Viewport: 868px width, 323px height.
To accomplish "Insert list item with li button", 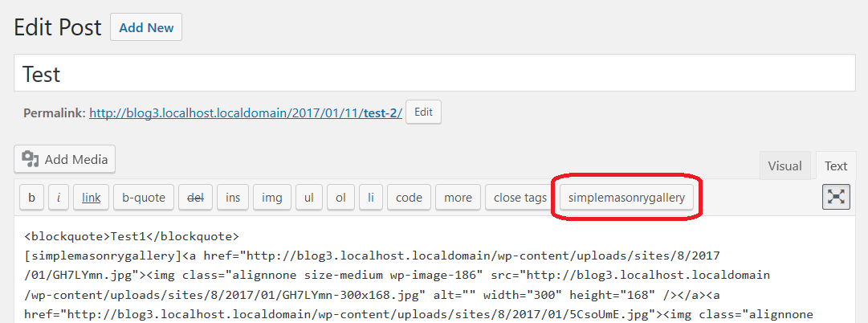I will click(x=371, y=197).
